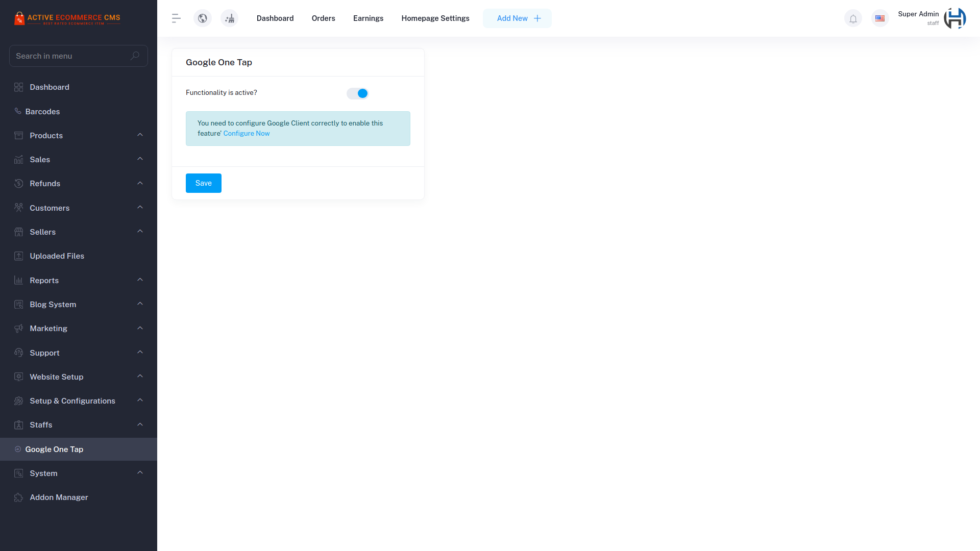Select Addon Manager in the sidebar
980x551 pixels.
coord(58,497)
